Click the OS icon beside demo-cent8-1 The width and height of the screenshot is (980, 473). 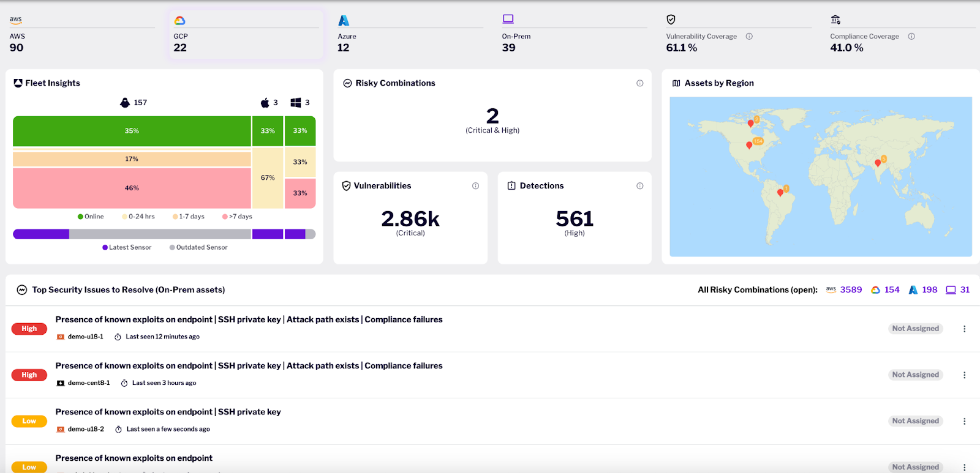61,383
